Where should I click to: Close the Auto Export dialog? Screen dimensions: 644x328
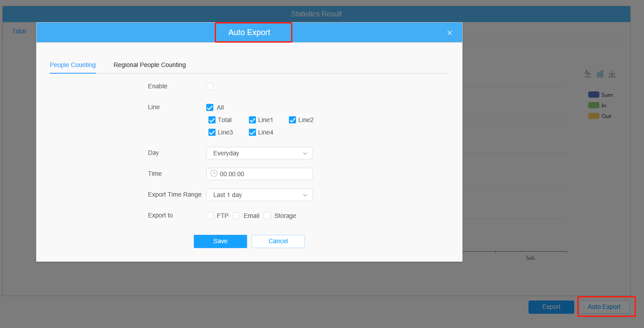(x=450, y=33)
